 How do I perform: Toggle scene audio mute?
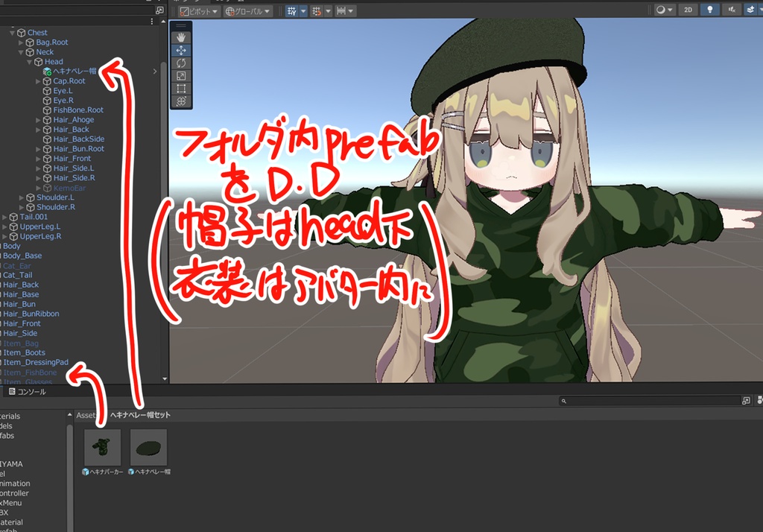[732, 10]
